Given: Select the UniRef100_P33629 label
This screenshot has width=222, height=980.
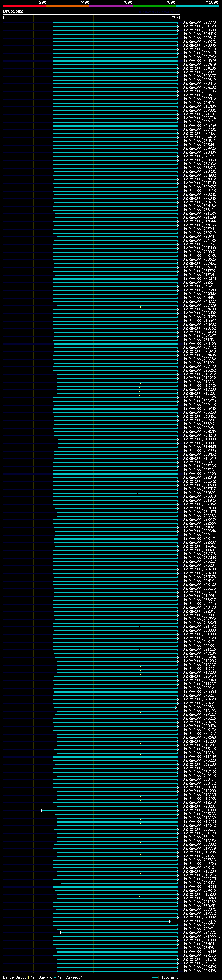Looking at the screenshot, I should coord(199,61).
